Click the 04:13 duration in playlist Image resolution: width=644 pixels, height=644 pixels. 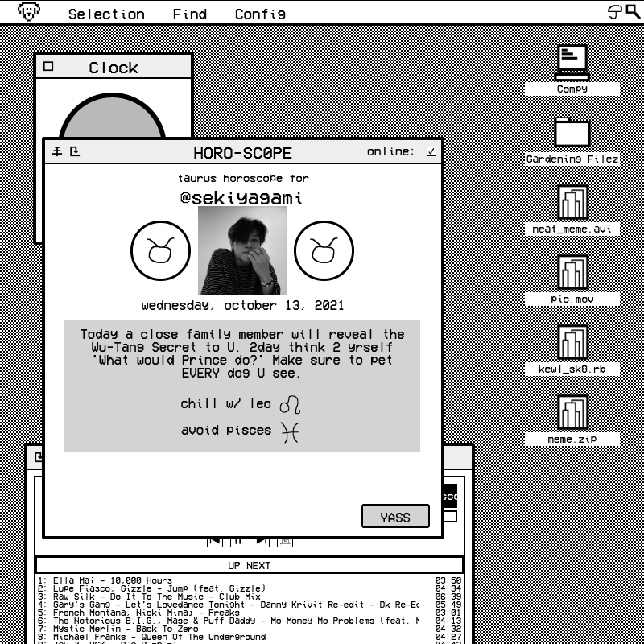point(448,621)
